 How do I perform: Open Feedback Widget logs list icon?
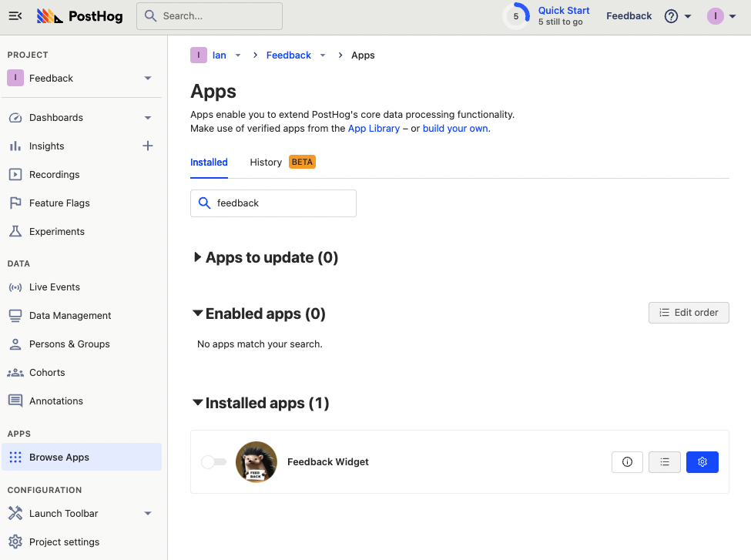pyautogui.click(x=665, y=462)
